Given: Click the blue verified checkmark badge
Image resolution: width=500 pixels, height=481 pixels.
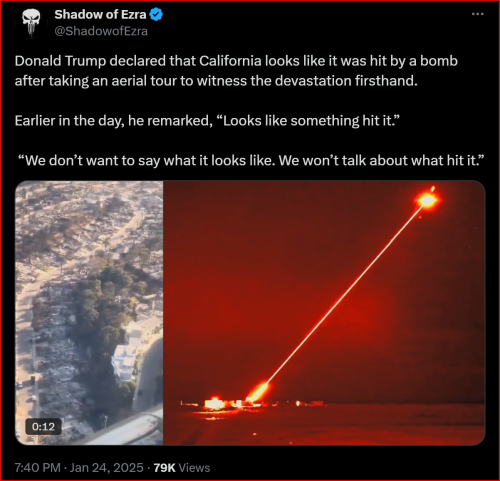Looking at the screenshot, I should click(156, 14).
